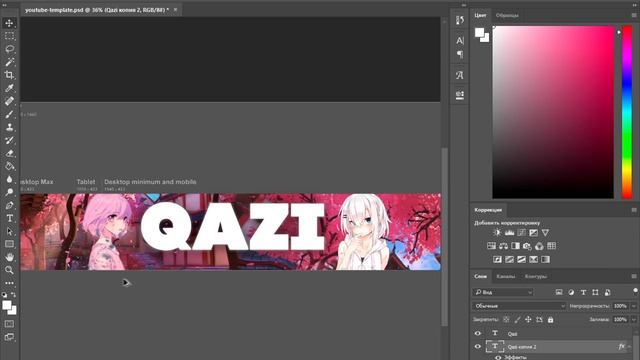The width and height of the screenshot is (640, 360).
Task: Open the opacity slider dropdown arrow
Action: coord(633,306)
